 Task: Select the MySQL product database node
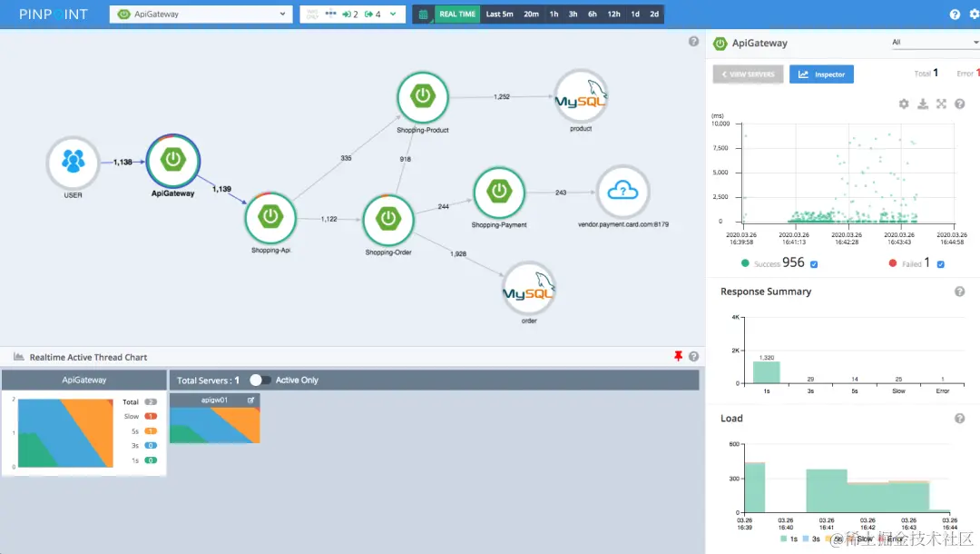(581, 95)
